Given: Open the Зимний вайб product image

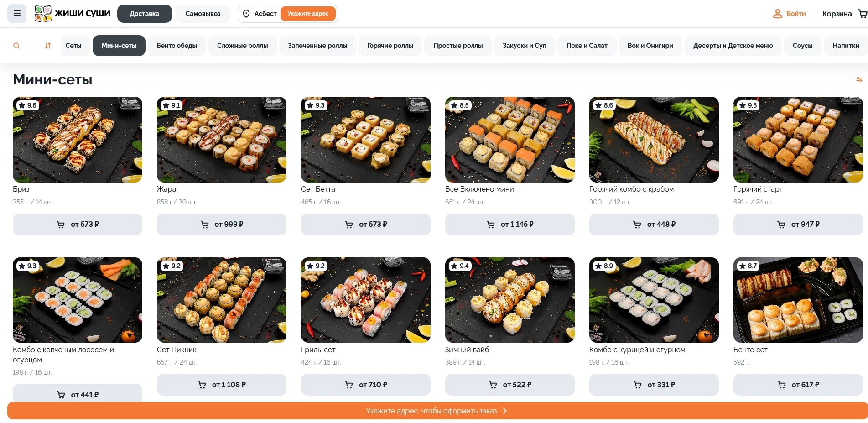Looking at the screenshot, I should 510,300.
